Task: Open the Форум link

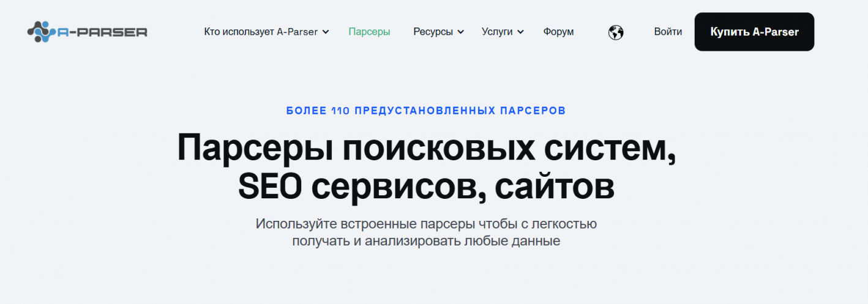Action: pyautogui.click(x=558, y=32)
